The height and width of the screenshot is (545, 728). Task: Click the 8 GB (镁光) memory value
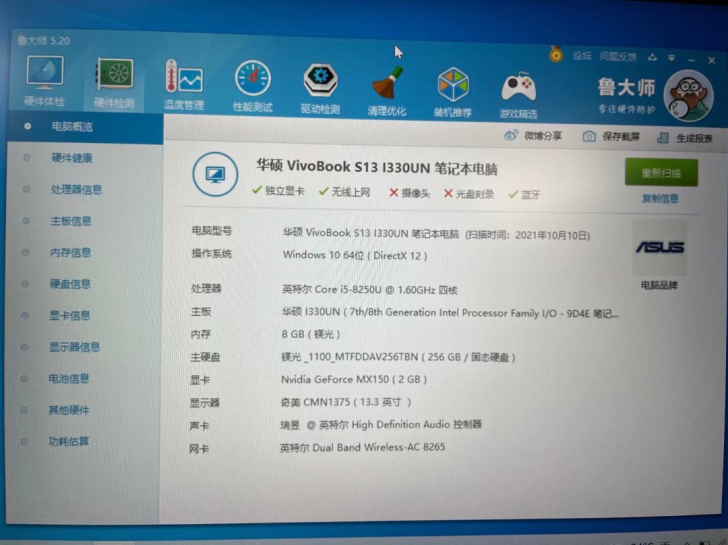click(311, 334)
